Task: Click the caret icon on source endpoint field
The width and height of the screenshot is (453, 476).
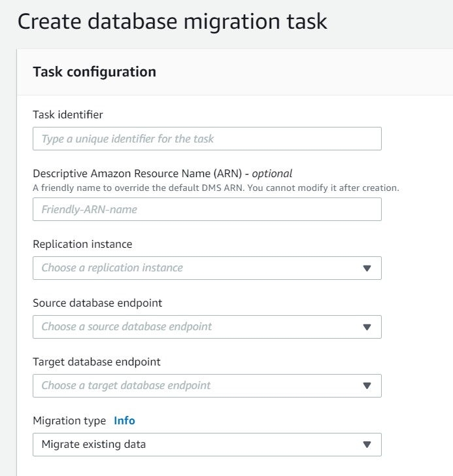Action: [367, 327]
